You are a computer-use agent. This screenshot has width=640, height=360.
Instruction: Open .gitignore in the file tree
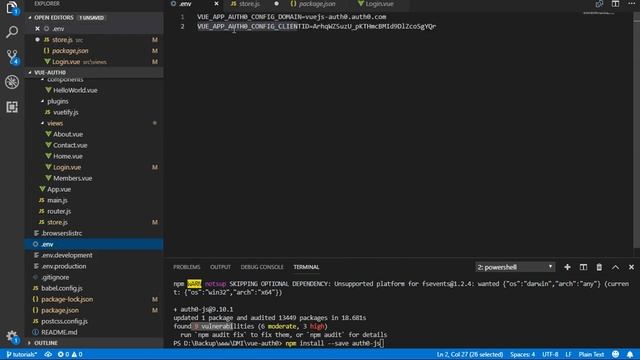tap(55, 278)
